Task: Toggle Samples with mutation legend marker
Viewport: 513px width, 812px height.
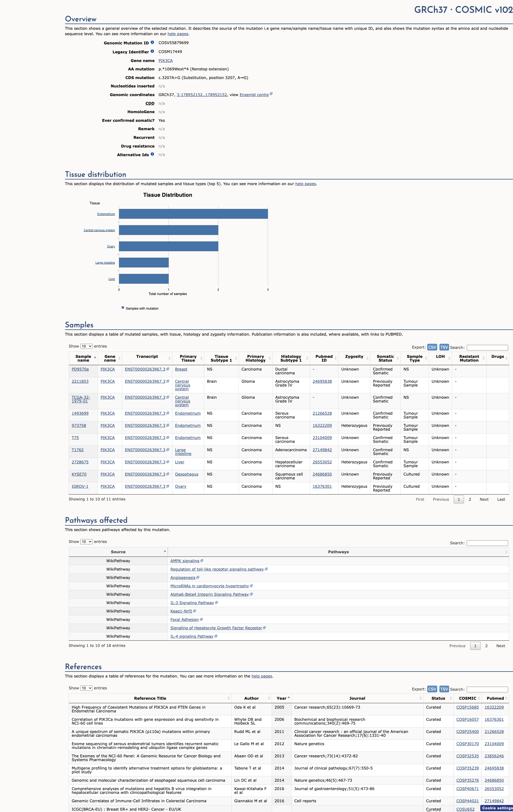Action: point(123,307)
